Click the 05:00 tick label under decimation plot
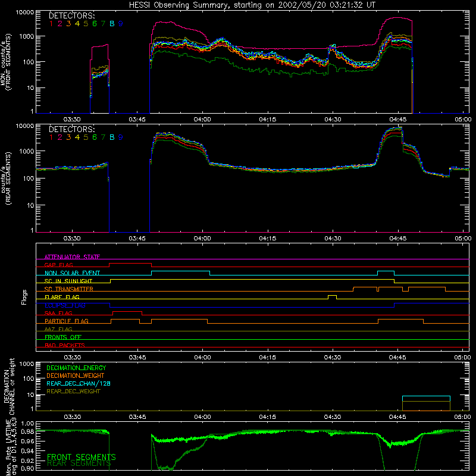 pos(463,417)
